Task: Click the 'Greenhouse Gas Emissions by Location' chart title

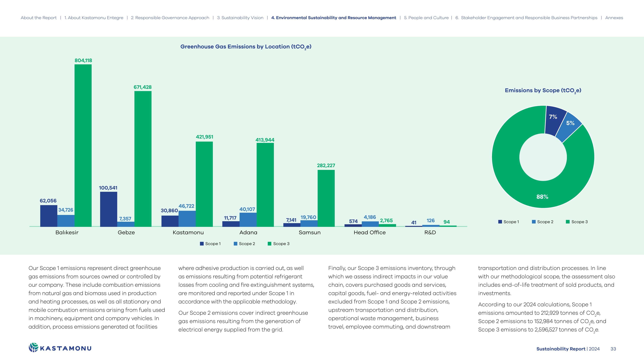Action: [x=246, y=47]
